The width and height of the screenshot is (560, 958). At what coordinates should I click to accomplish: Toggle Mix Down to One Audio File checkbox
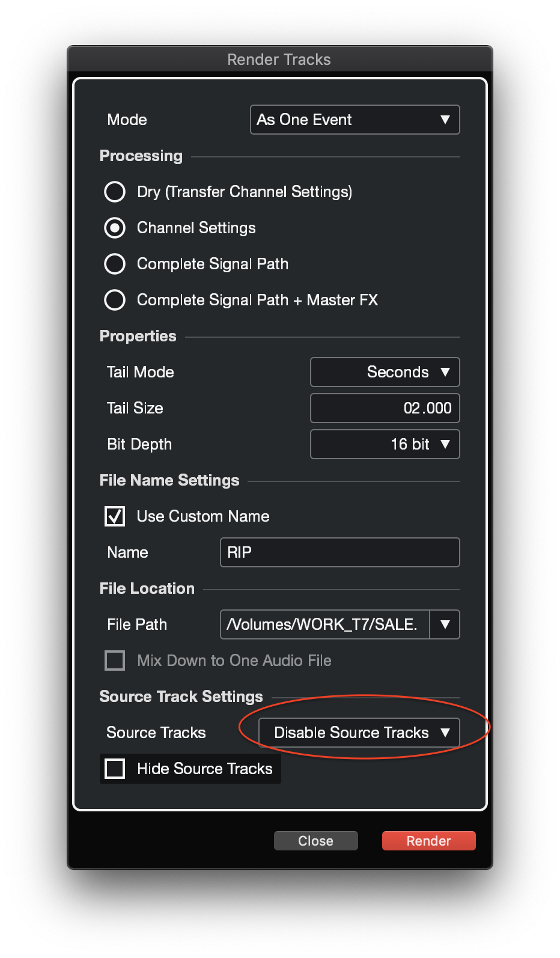[115, 661]
